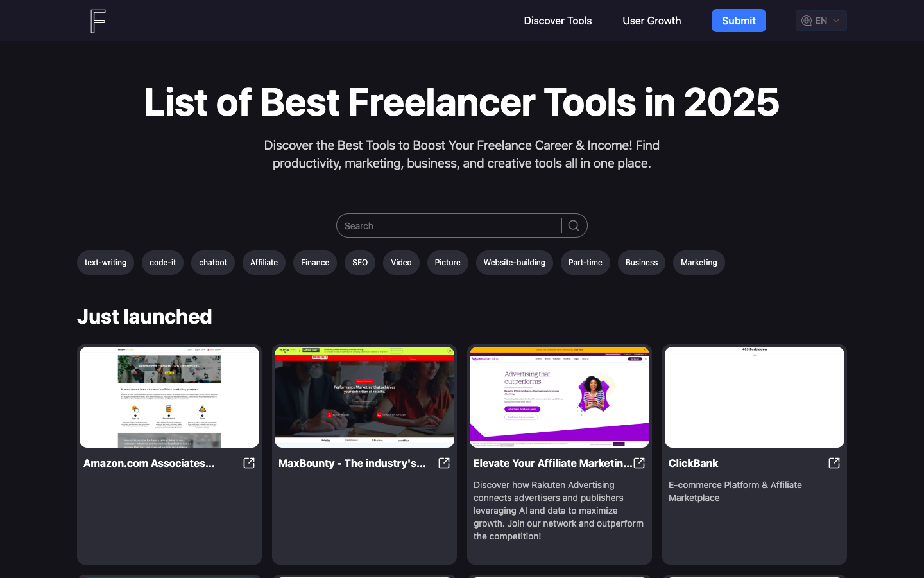Open external link icon for MaxBounty

pyautogui.click(x=444, y=463)
